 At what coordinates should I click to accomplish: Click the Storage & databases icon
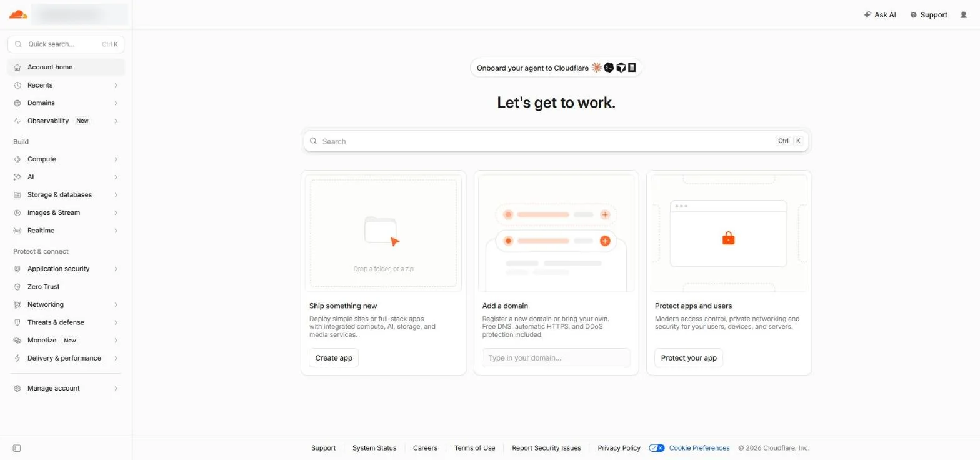(x=17, y=195)
